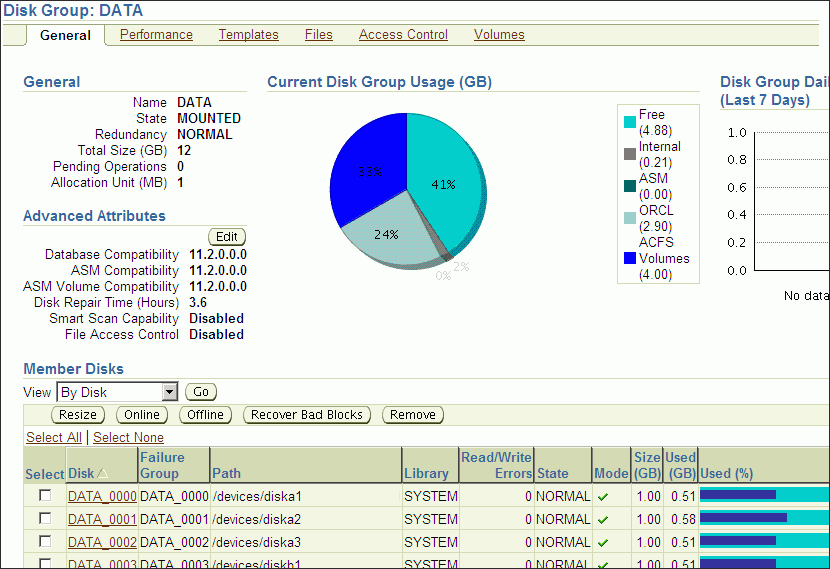Click the Recover Bad Blocks button
This screenshot has width=830, height=569.
click(307, 415)
